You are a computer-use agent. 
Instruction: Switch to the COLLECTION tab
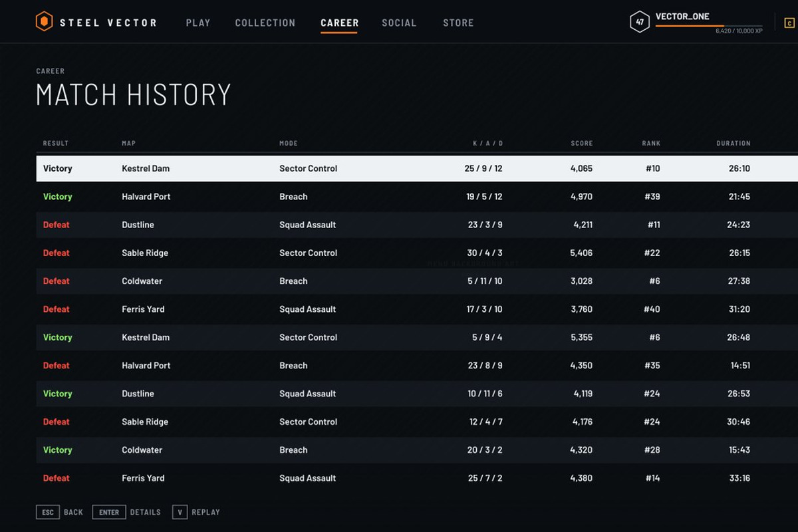[x=265, y=23]
